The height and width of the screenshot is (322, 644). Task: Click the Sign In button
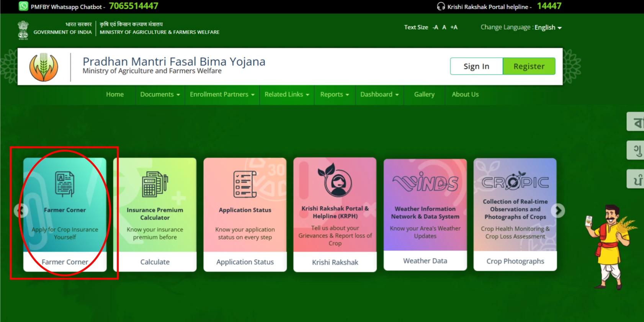(476, 66)
